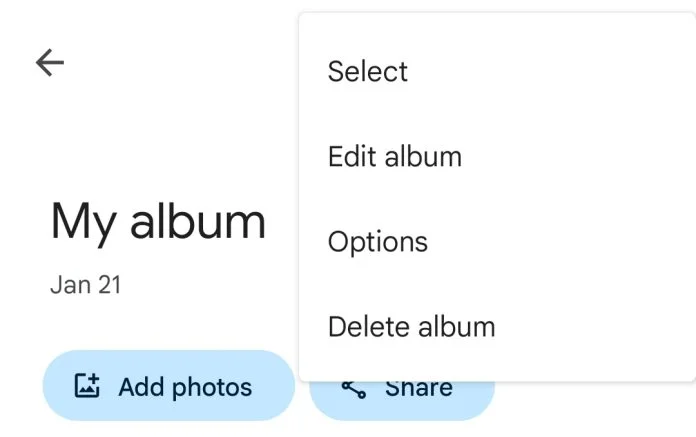Go back using the left arrow icon
This screenshot has height=437, width=696.
pos(50,63)
